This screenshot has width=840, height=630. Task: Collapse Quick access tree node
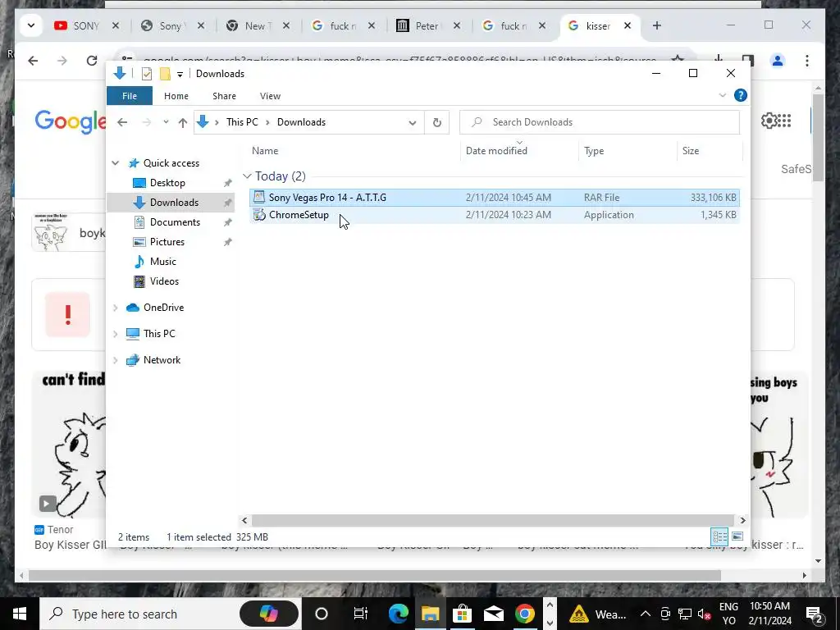coord(115,163)
